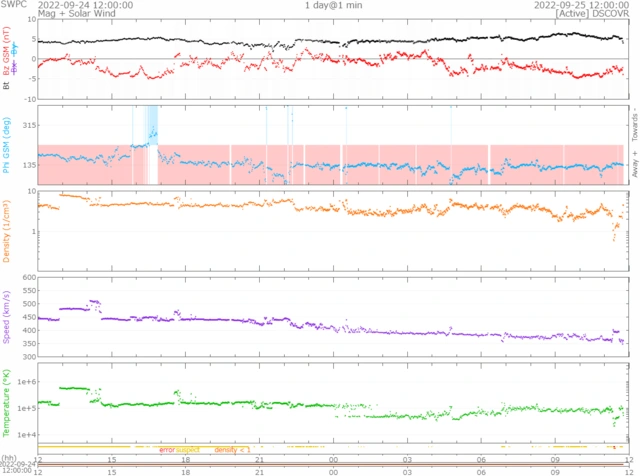Select the 'Mag + Solar Wind' plot title
640x476 pixels.
[x=77, y=13]
